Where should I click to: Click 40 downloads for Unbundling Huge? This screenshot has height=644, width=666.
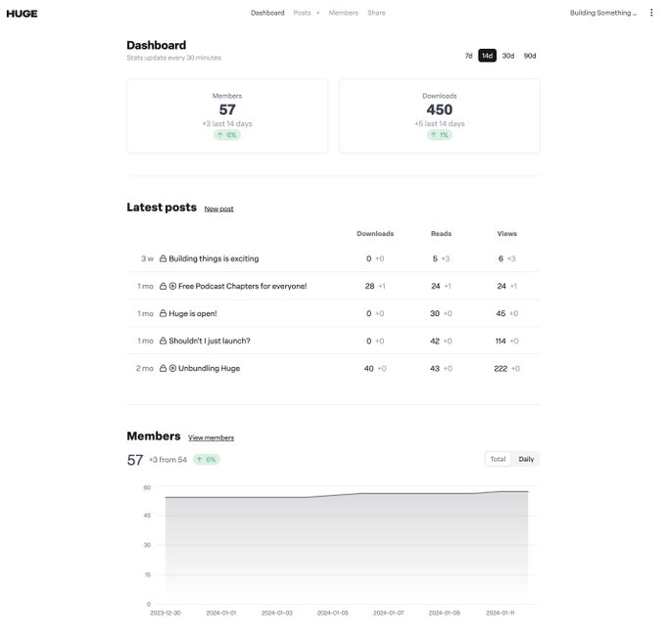pyautogui.click(x=368, y=368)
